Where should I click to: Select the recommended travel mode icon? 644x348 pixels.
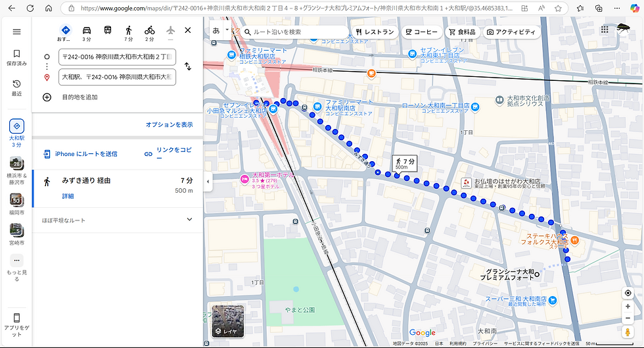tap(65, 30)
